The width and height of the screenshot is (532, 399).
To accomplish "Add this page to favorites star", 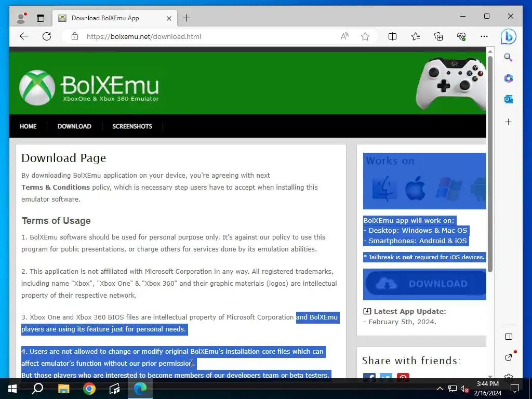I will (365, 36).
